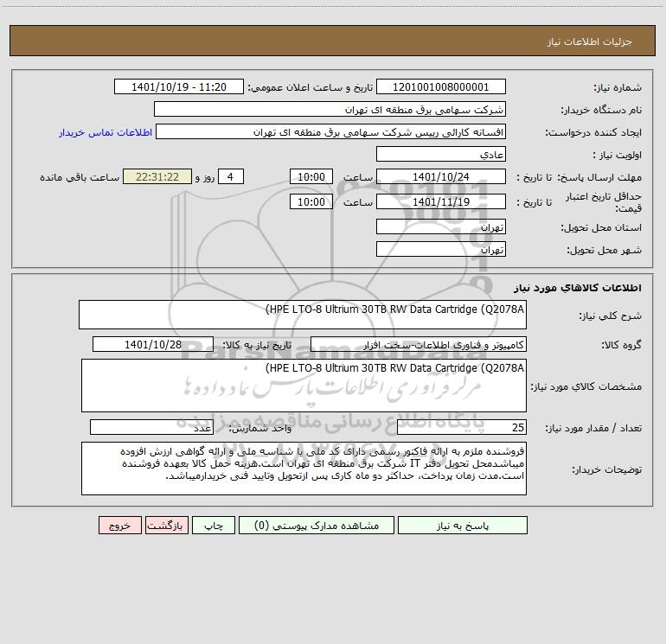The width and height of the screenshot is (666, 644).
Task: Click the label 'شهر محل تحویل:'
Action: pos(605,250)
